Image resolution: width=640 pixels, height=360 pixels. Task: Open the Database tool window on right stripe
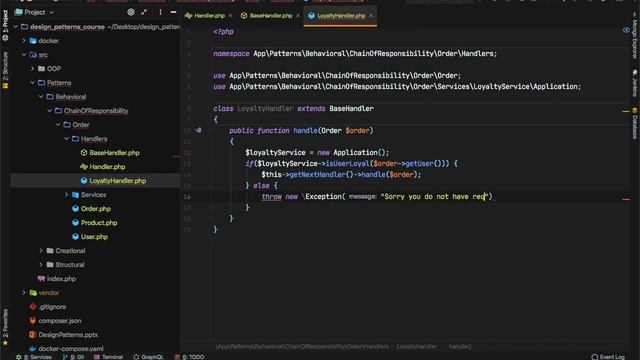point(635,124)
